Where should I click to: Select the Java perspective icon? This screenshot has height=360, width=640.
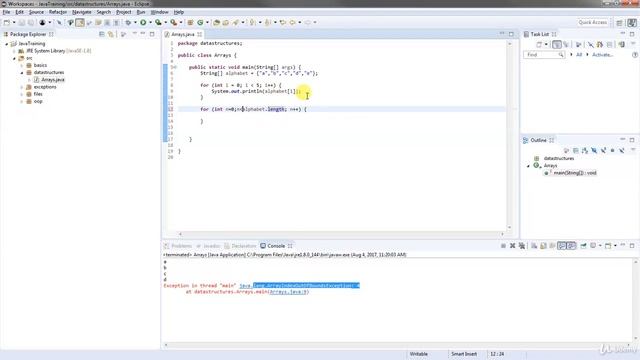pos(632,22)
